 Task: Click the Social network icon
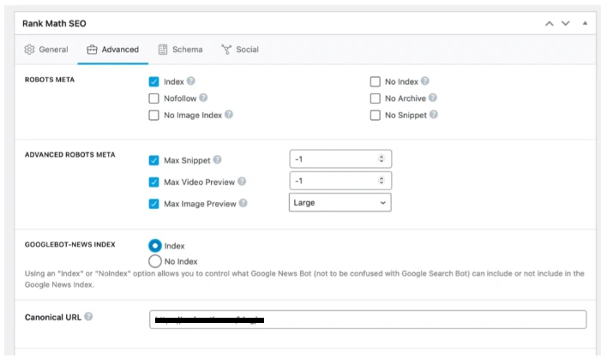pos(226,50)
